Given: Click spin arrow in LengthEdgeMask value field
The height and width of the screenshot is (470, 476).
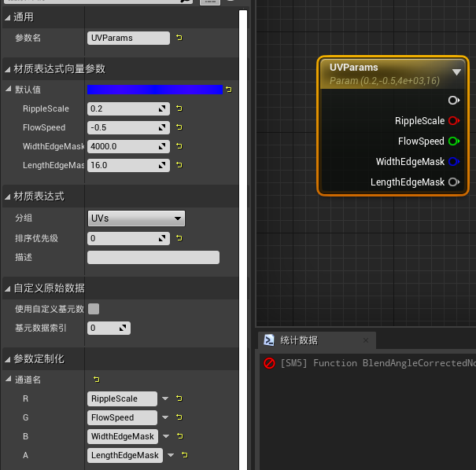Looking at the screenshot, I should [x=162, y=165].
